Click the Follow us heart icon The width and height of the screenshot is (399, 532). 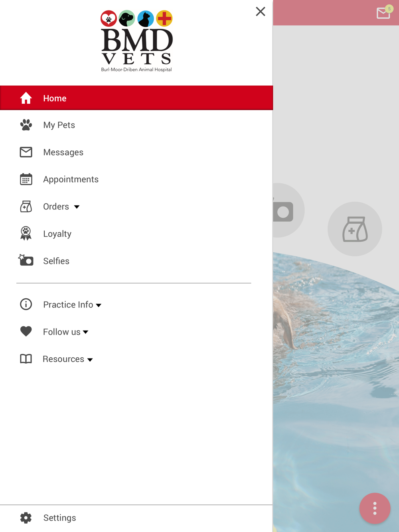pos(26,331)
